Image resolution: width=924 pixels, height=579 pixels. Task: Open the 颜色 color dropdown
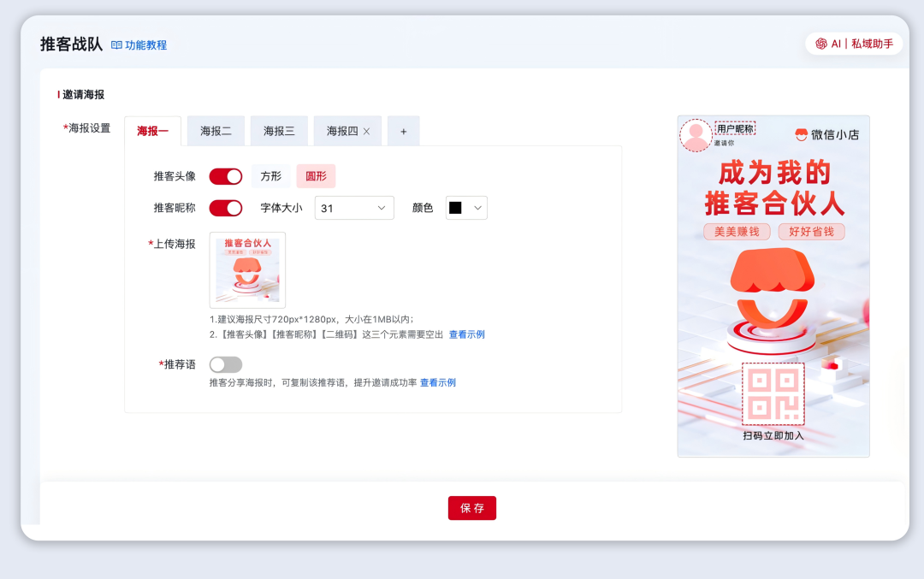point(465,207)
